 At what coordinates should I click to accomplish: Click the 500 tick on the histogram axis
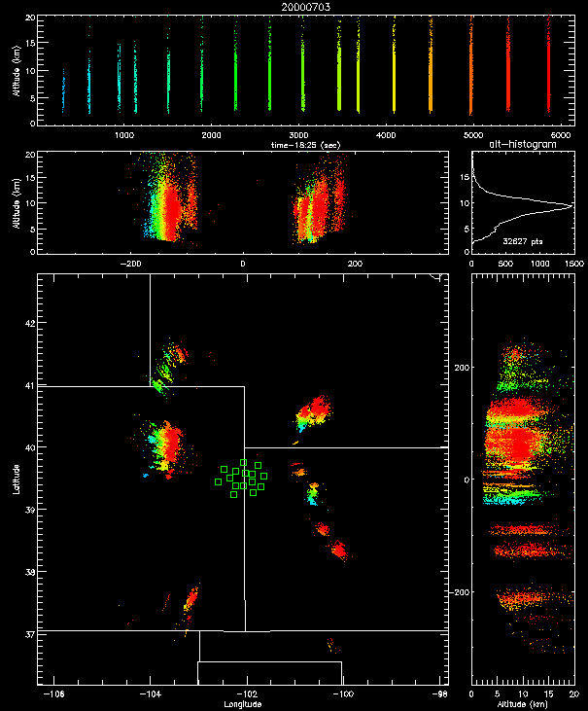[505, 264]
